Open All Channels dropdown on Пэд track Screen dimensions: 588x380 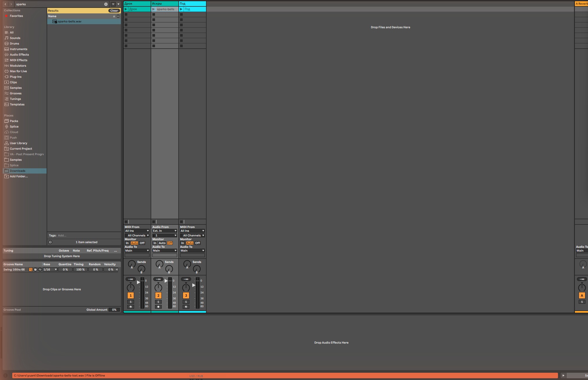tap(192, 236)
